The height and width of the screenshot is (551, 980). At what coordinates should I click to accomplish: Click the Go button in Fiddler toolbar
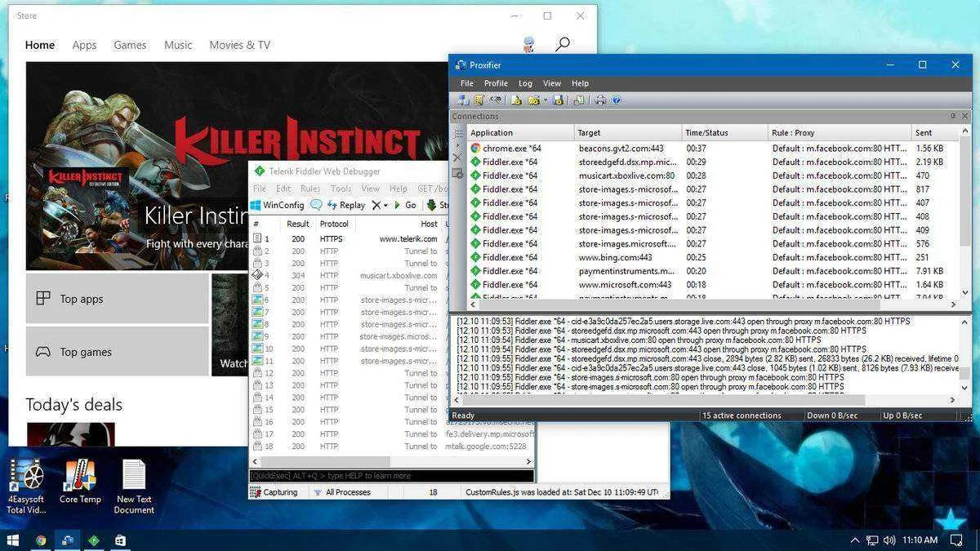coord(405,205)
